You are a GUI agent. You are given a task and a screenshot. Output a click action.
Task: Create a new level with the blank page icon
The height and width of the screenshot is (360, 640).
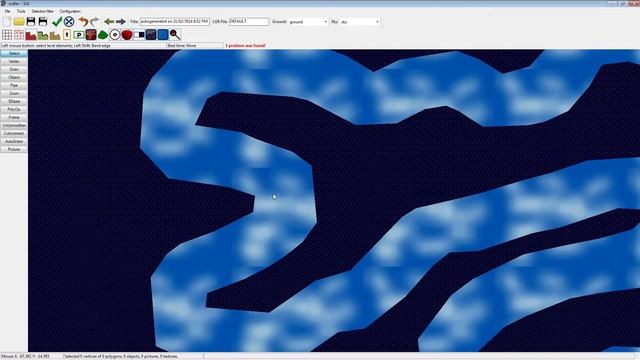[x=7, y=22]
